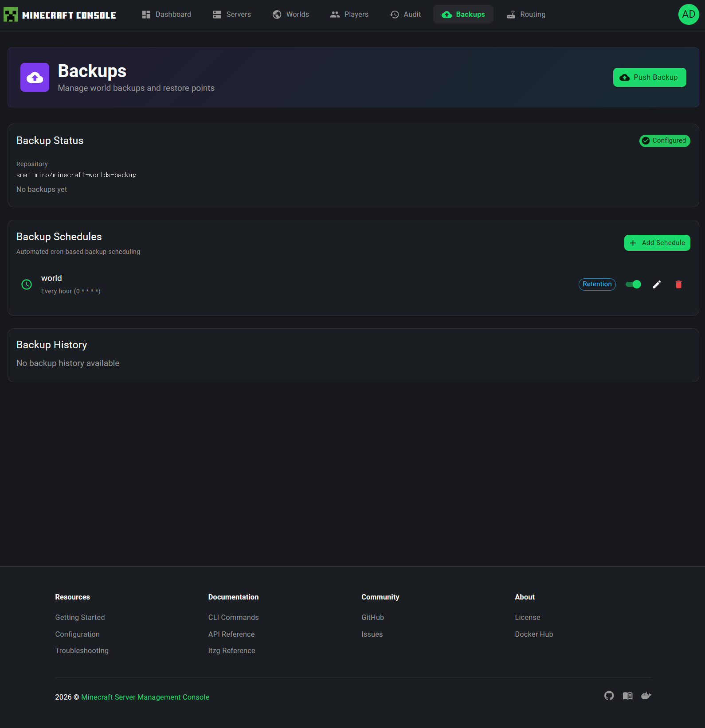
Task: Click the Minecraft Console title text
Action: (x=69, y=15)
